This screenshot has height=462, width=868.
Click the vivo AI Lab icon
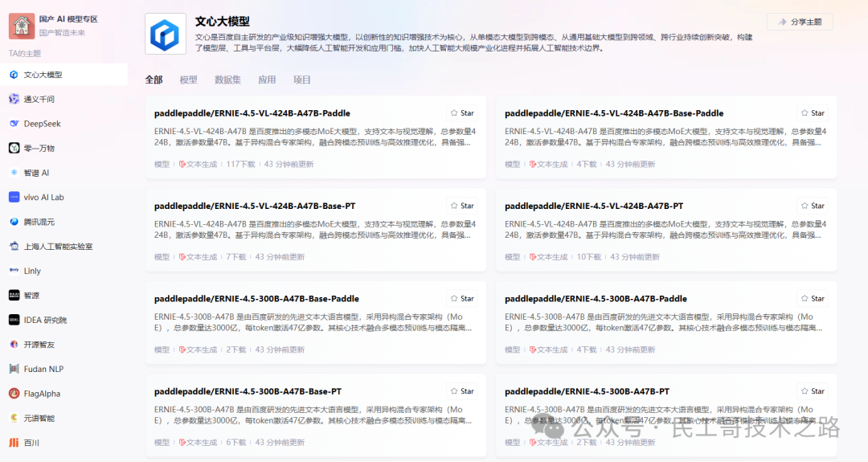click(14, 197)
